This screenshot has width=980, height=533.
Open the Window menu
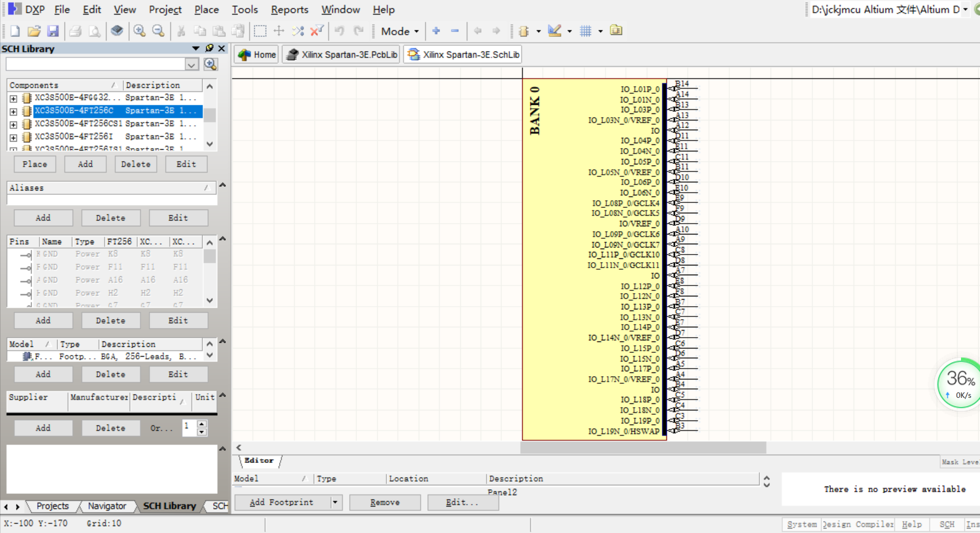[340, 10]
